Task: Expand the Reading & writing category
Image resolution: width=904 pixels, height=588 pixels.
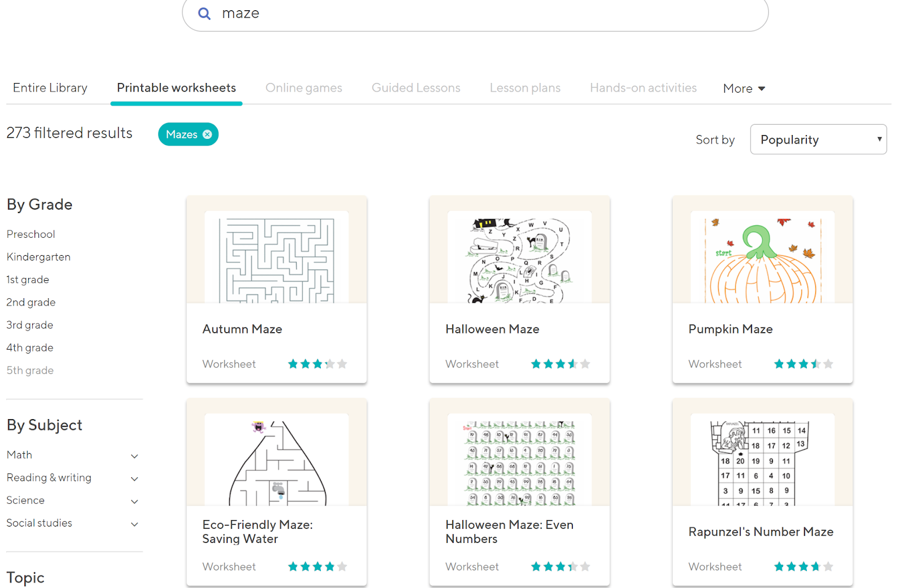Action: click(134, 478)
